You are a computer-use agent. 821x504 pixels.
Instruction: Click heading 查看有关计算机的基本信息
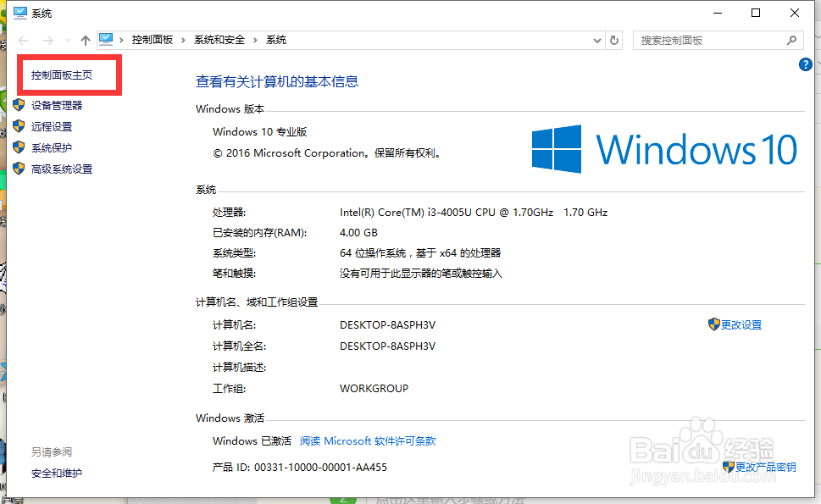point(277,81)
